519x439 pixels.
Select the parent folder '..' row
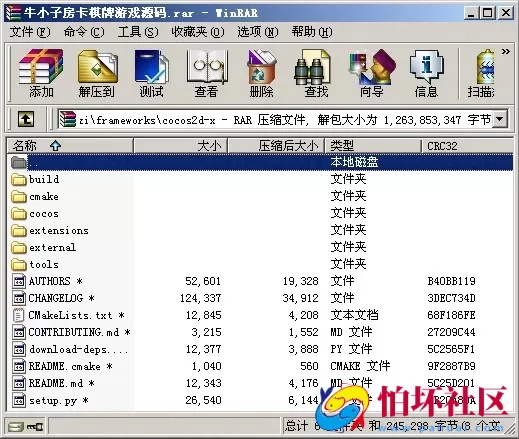coord(260,162)
